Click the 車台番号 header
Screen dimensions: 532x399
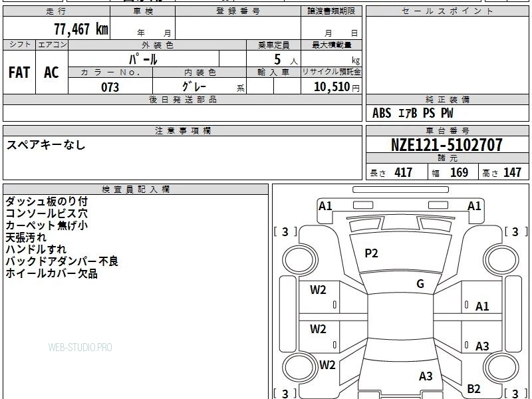(x=447, y=130)
